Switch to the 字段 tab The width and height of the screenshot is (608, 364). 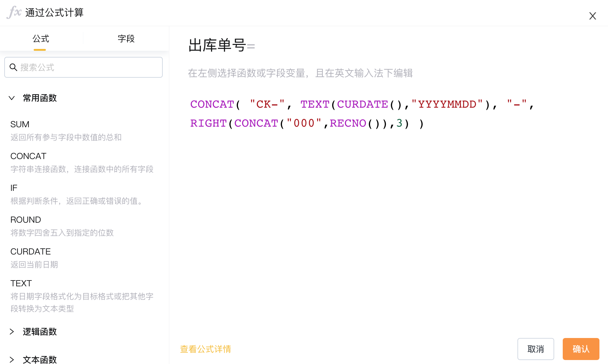[x=126, y=39]
